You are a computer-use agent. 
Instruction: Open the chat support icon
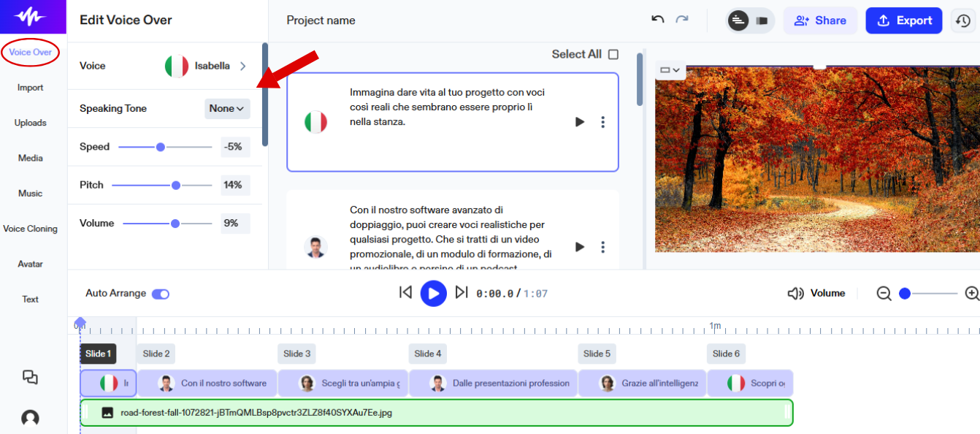30,377
